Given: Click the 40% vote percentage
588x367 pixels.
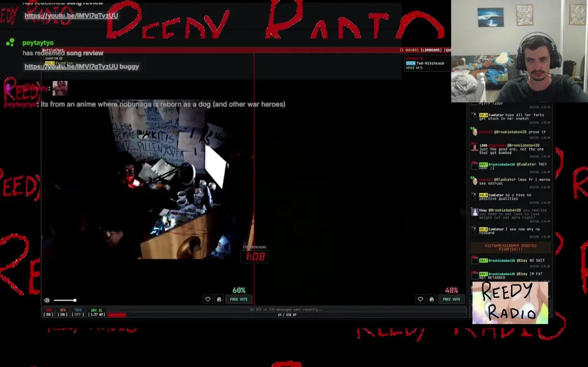Looking at the screenshot, I should click(451, 291).
